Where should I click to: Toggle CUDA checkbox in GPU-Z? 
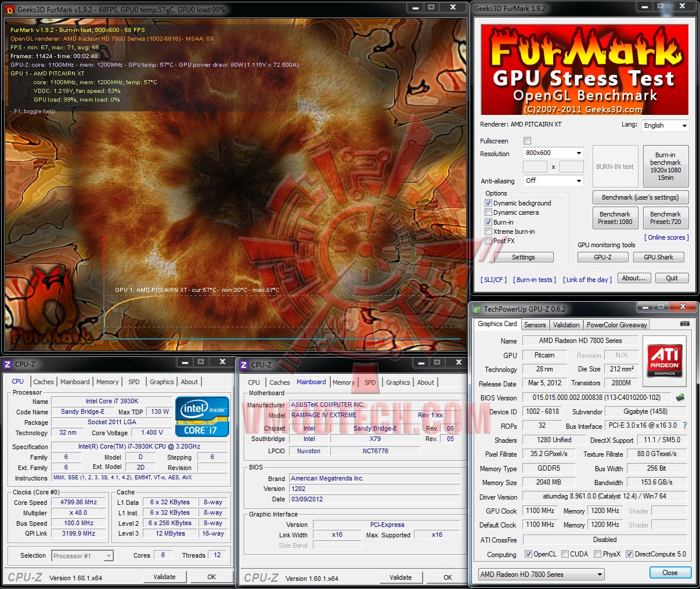click(565, 554)
